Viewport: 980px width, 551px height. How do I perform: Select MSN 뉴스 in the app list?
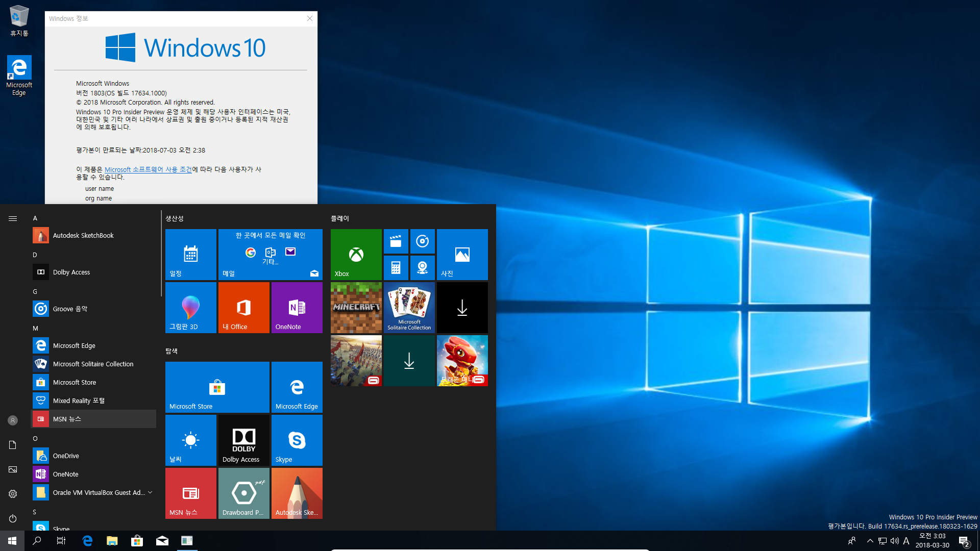94,419
